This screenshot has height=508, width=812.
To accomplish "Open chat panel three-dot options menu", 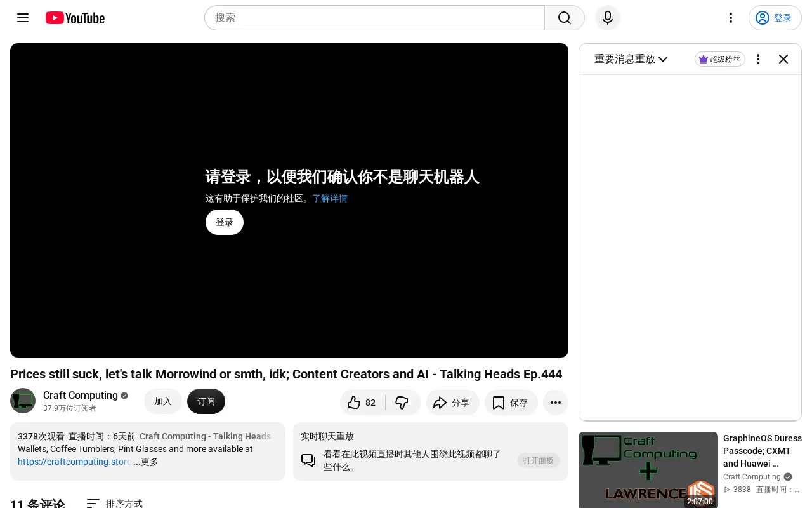I will tap(758, 59).
